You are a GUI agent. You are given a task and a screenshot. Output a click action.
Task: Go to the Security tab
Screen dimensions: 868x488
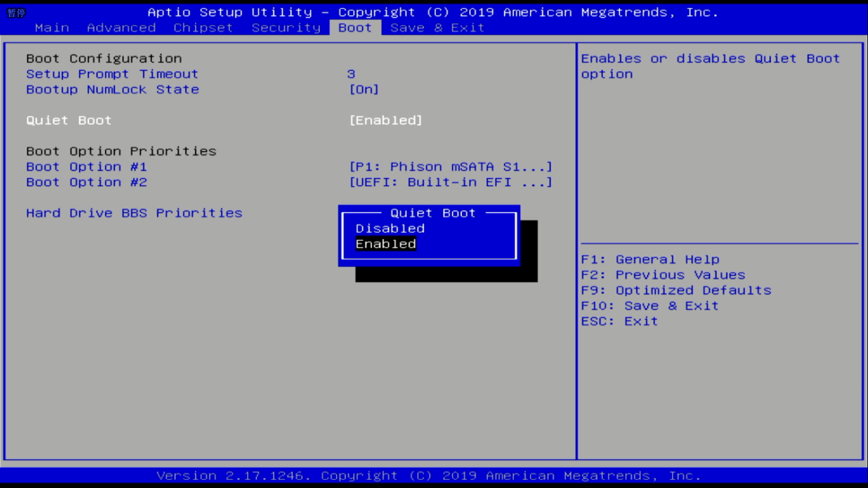coord(285,28)
